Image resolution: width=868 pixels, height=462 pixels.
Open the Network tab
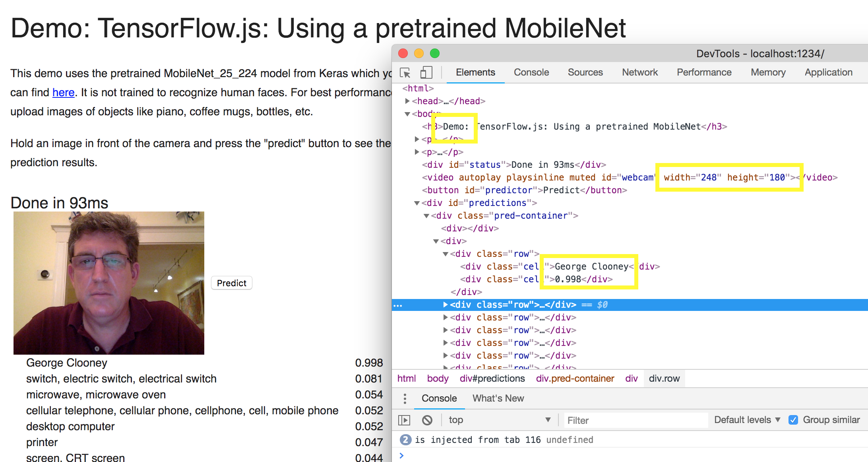[640, 72]
